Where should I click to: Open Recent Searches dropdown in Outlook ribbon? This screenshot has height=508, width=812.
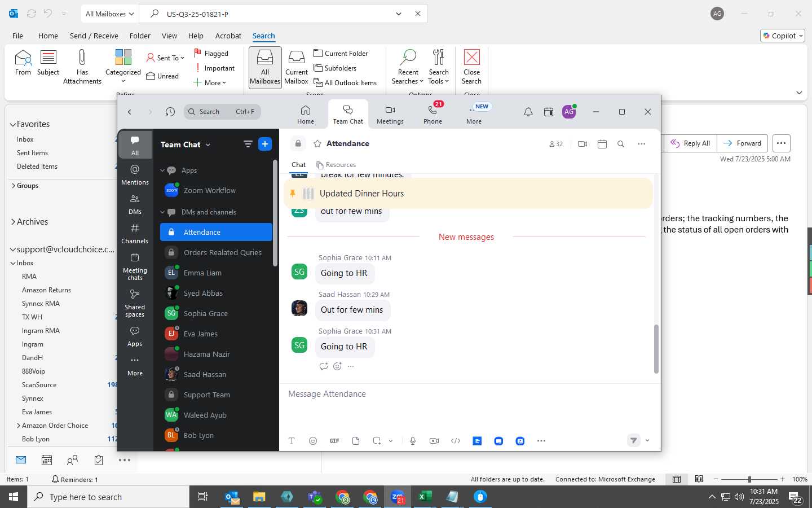(x=408, y=67)
